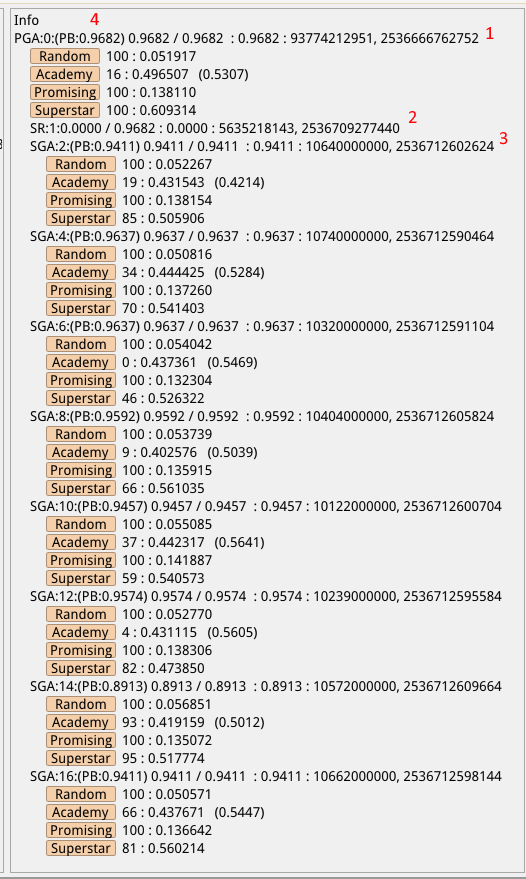The height and width of the screenshot is (879, 526).
Task: Select the SR:1 row text
Action: 215,128
